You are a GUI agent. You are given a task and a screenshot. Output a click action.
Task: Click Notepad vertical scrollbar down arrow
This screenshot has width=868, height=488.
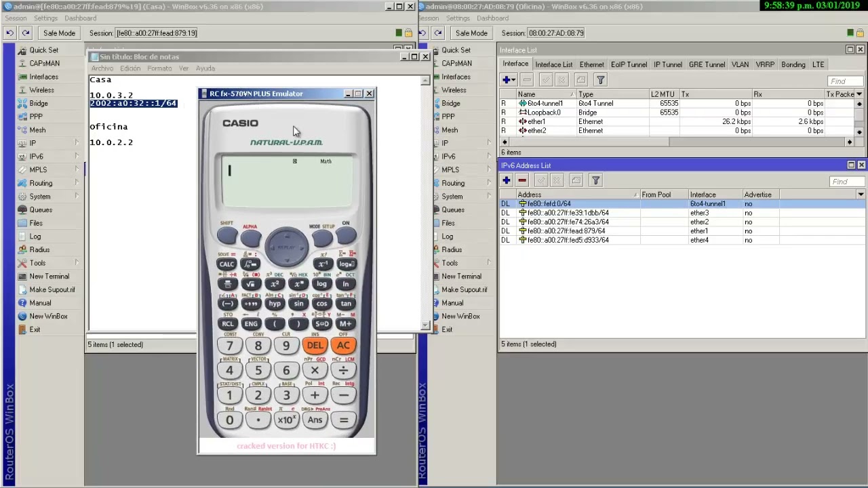425,326
